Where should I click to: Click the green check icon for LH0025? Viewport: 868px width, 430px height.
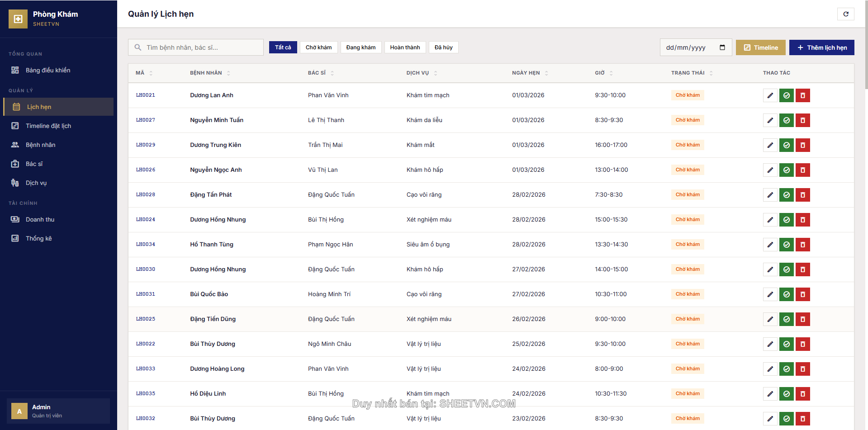pyautogui.click(x=786, y=319)
